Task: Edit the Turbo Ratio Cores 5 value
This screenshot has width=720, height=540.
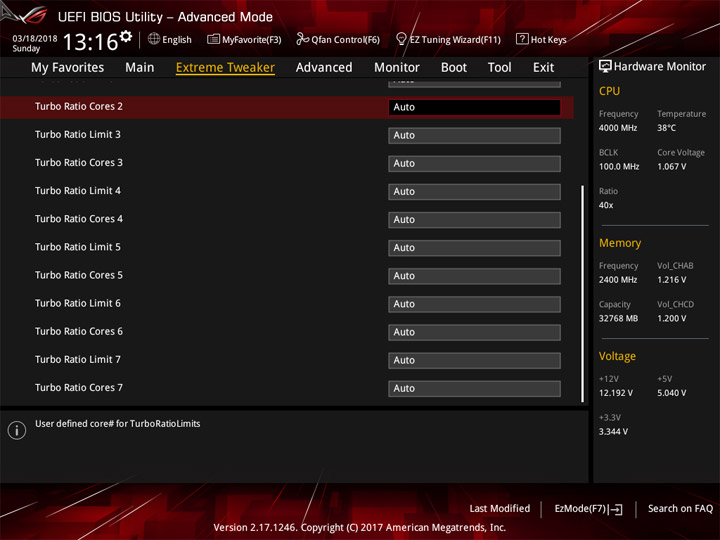Action: pyautogui.click(x=474, y=276)
